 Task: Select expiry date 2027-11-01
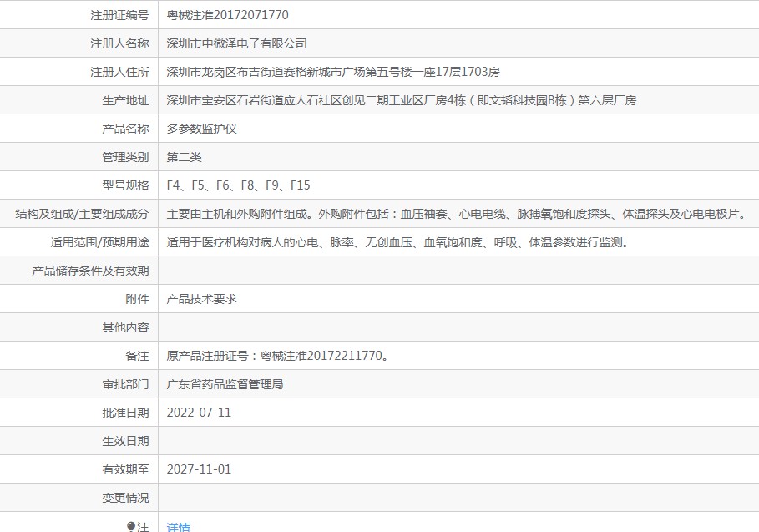199,469
